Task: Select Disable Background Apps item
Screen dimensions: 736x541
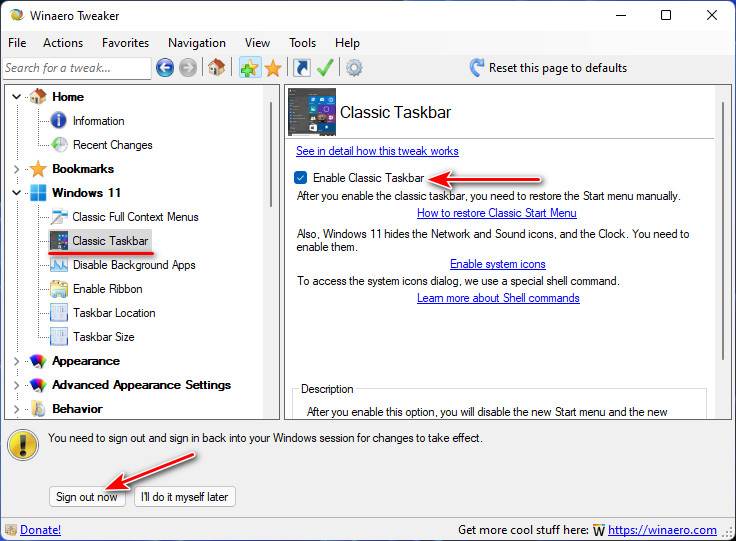Action: (x=134, y=265)
